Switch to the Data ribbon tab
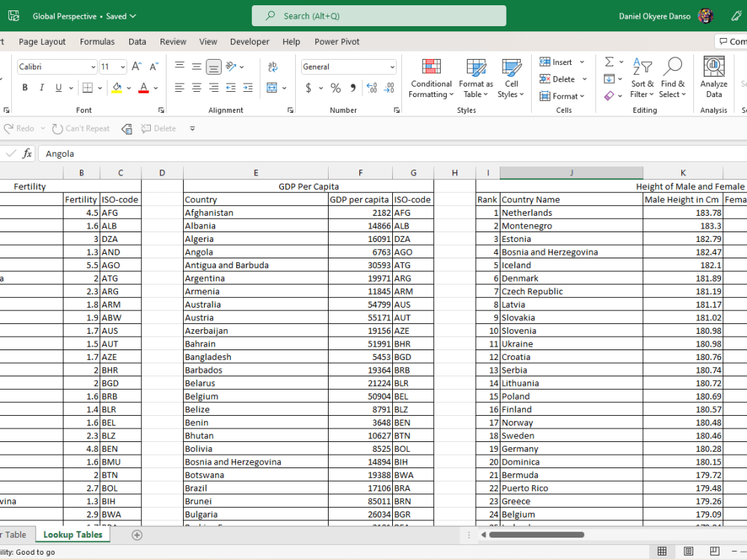Screen dimensions: 747x560 pyautogui.click(x=137, y=42)
